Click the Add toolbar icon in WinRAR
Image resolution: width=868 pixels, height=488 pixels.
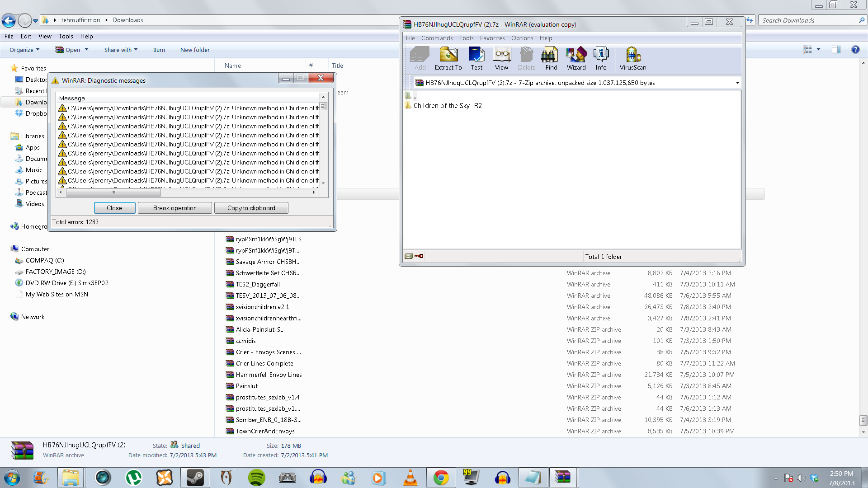pos(420,59)
